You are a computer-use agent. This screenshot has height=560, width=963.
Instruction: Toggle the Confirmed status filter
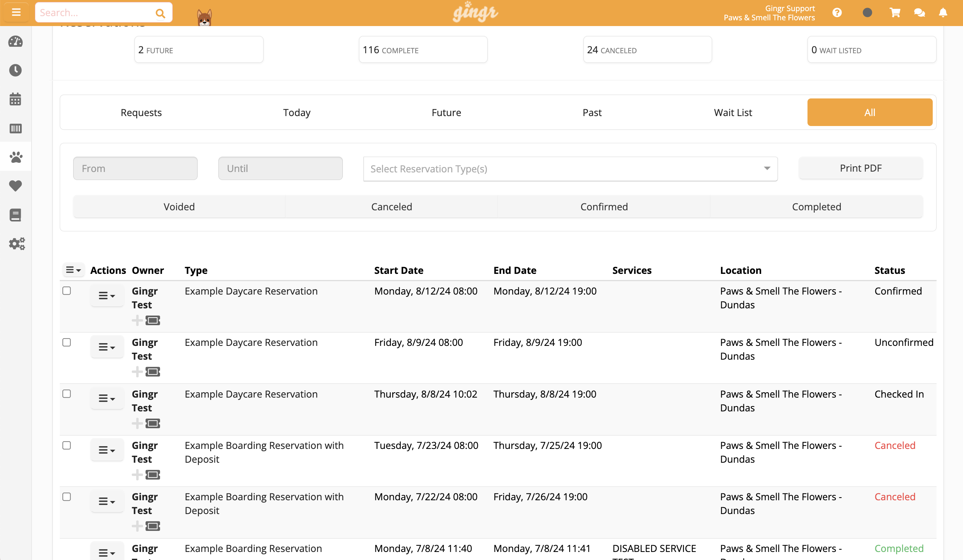click(x=604, y=206)
